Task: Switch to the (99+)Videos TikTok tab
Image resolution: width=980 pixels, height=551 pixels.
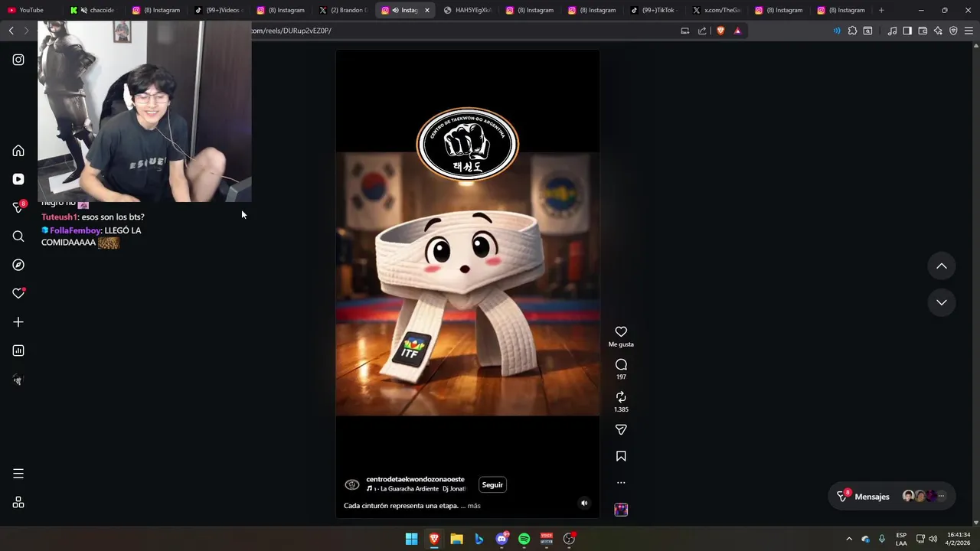Action: tap(218, 10)
